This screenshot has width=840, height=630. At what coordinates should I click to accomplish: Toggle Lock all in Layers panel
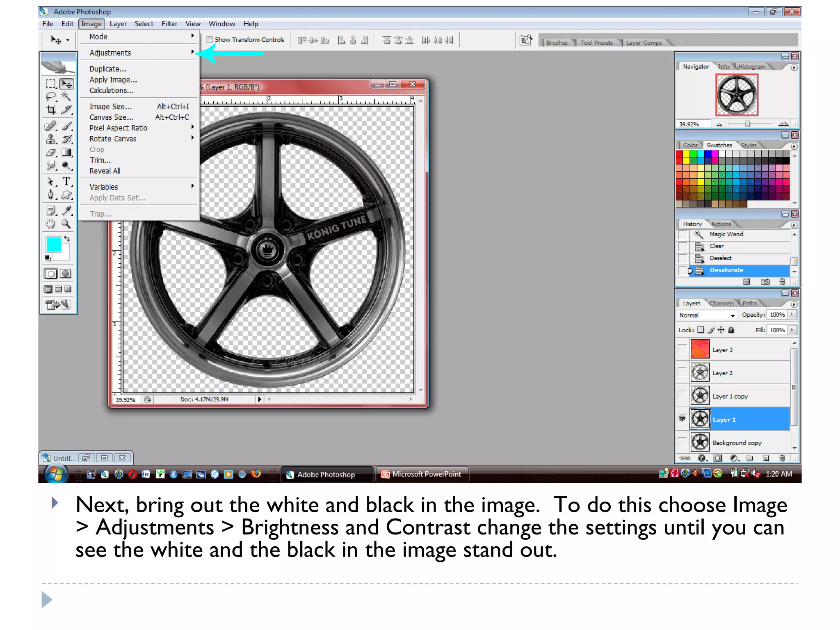tap(731, 330)
